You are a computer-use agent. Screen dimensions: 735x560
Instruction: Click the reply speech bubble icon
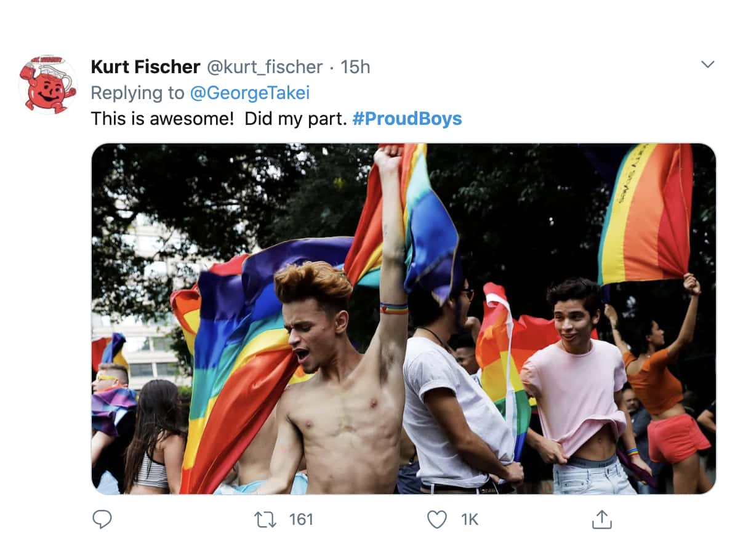pos(102,519)
